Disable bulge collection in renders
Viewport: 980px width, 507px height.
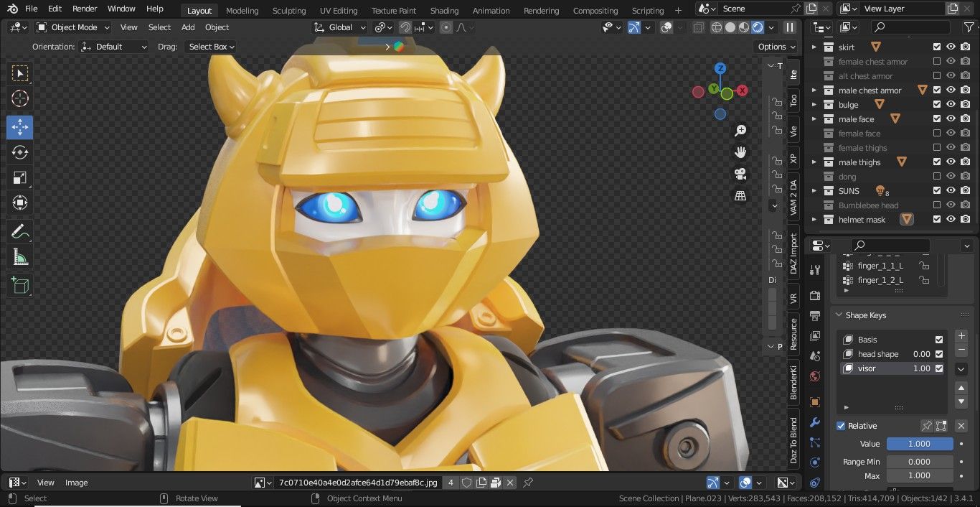[965, 104]
